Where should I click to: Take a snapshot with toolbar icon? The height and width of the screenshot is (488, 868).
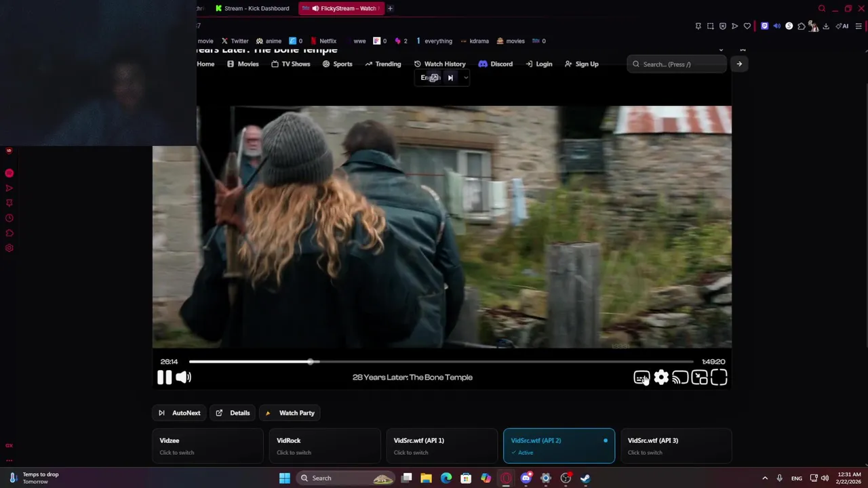(710, 26)
